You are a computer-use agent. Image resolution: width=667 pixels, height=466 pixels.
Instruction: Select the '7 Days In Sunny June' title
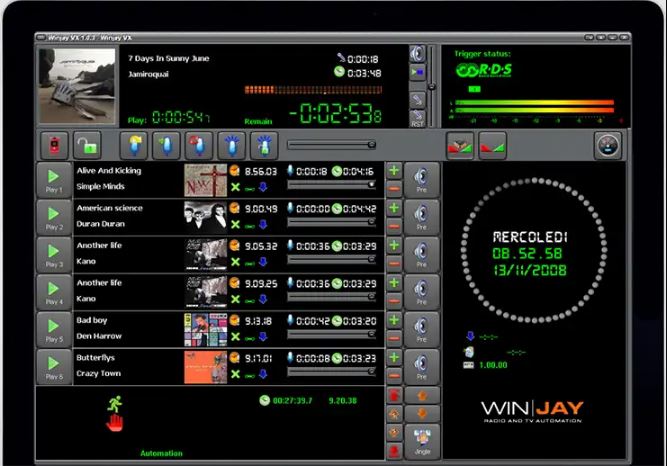coord(169,58)
